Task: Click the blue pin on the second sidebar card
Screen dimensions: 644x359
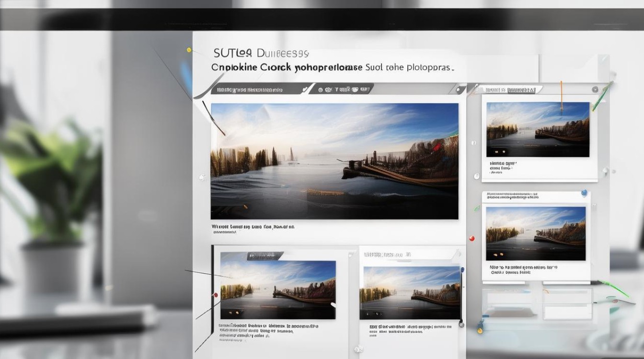Action: pyautogui.click(x=584, y=193)
